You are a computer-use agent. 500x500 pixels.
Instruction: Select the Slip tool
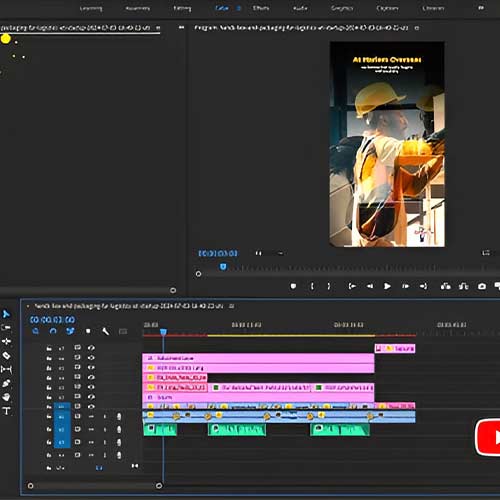[x=6, y=369]
